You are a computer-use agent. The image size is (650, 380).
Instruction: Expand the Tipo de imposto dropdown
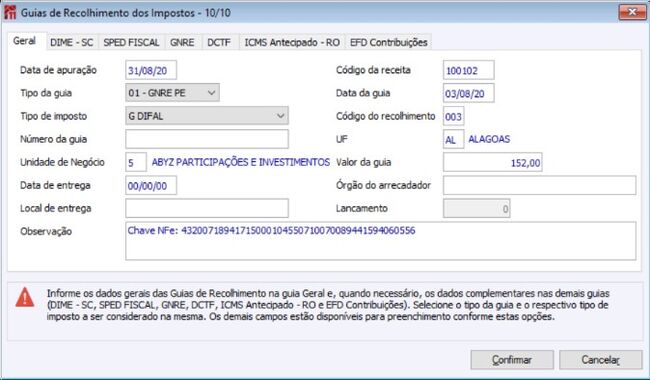click(x=207, y=116)
